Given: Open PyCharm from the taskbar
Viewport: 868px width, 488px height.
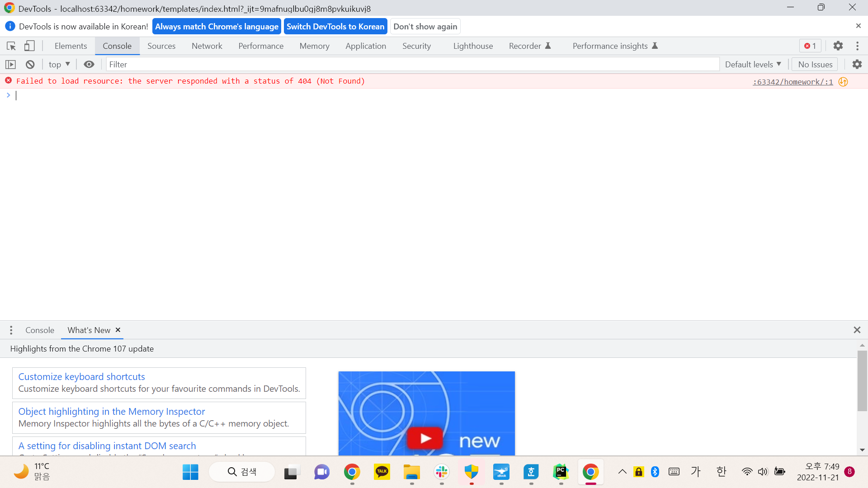Looking at the screenshot, I should coord(561,472).
